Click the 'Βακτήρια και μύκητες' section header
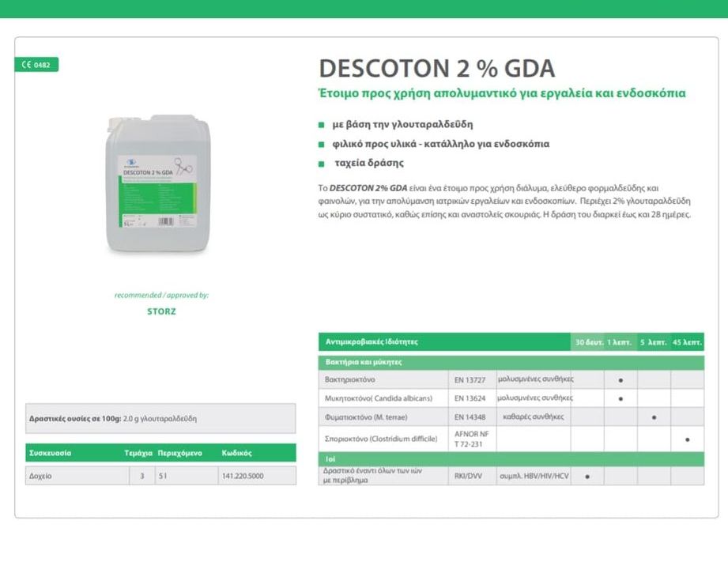Viewport: 728px width, 588px height. click(x=511, y=362)
